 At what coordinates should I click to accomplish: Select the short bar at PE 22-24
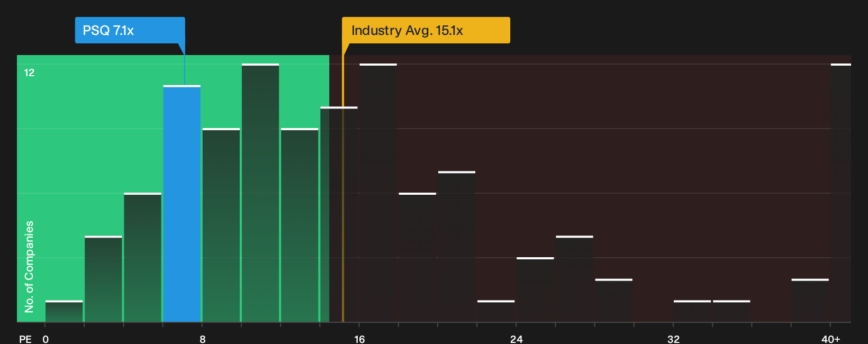click(x=496, y=311)
